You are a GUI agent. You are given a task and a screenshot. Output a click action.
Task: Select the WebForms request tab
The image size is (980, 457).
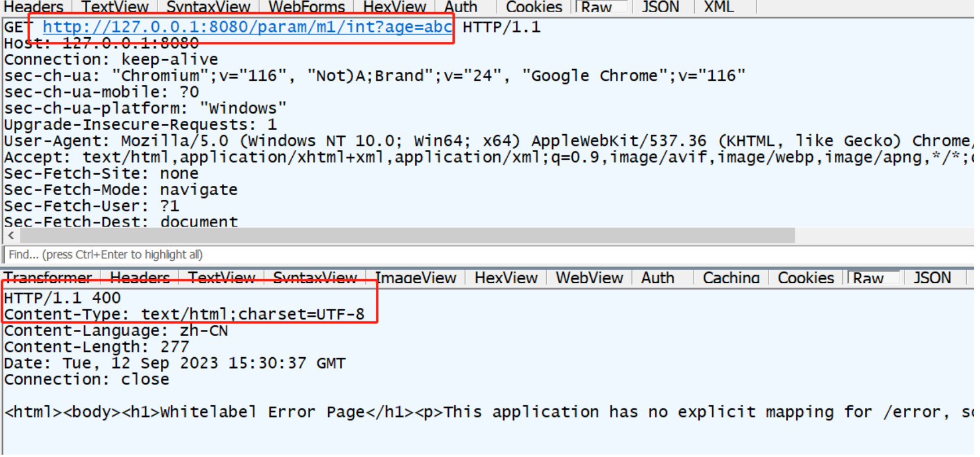point(306,7)
